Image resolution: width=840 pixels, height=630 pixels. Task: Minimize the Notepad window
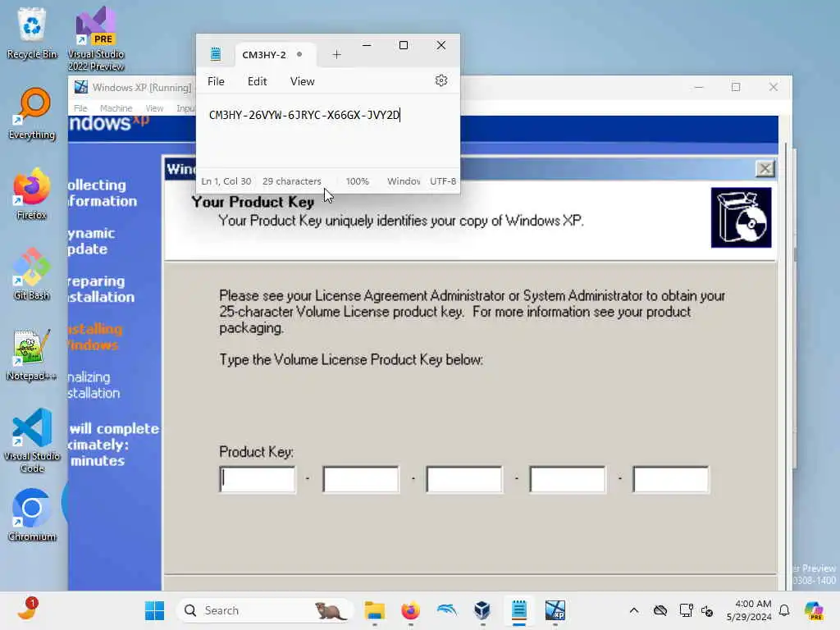pyautogui.click(x=367, y=46)
